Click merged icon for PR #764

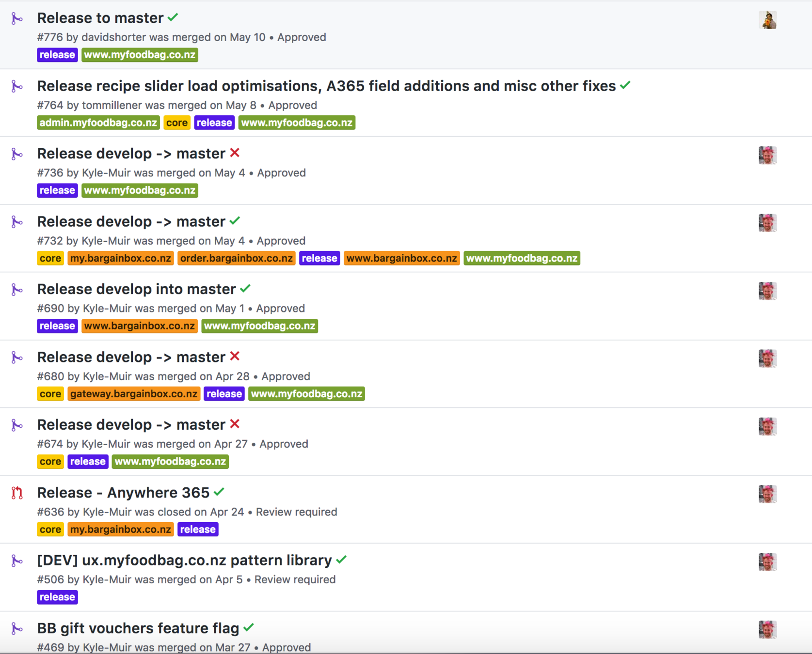click(x=17, y=87)
